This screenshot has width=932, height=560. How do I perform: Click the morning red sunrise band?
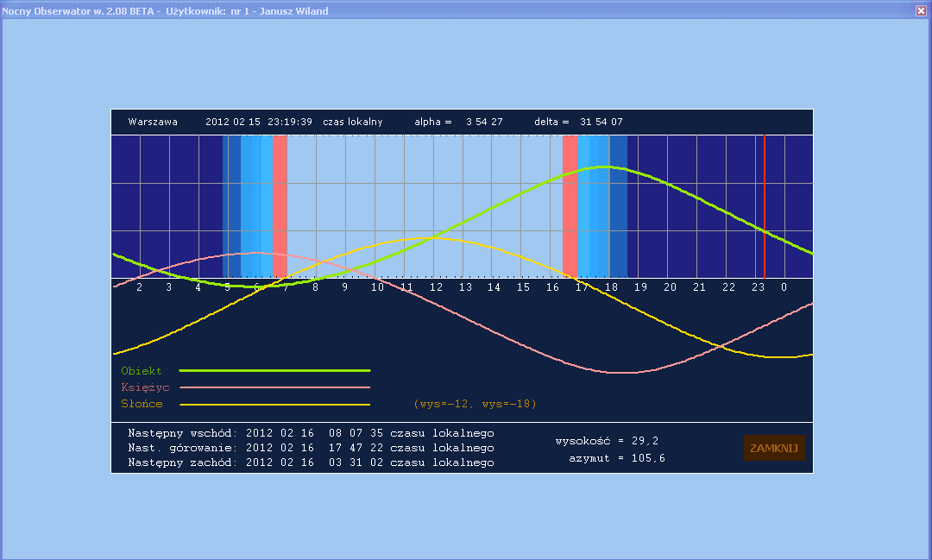280,206
